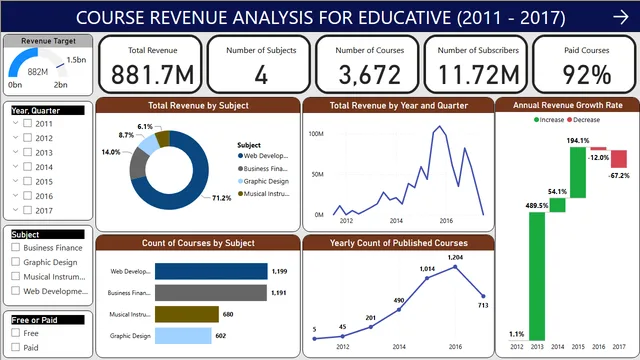The height and width of the screenshot is (360, 640).
Task: Click the Annual Revenue Growth Rate title
Action: click(x=567, y=105)
